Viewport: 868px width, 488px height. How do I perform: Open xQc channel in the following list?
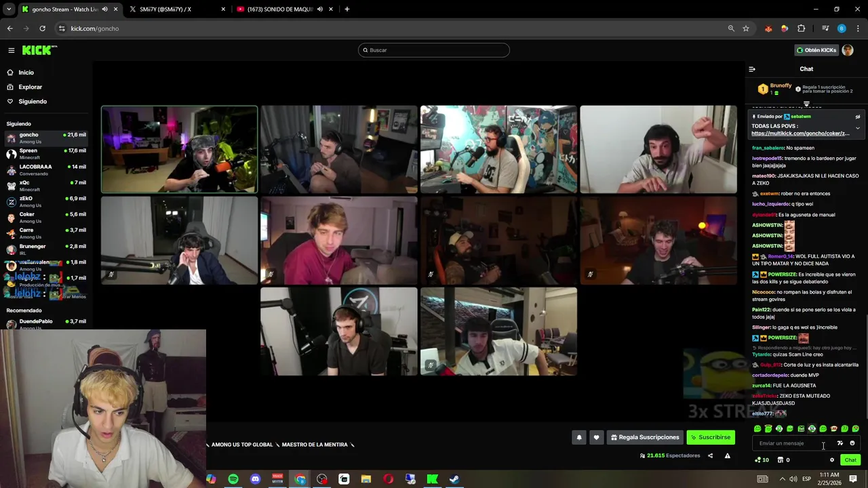(x=46, y=186)
